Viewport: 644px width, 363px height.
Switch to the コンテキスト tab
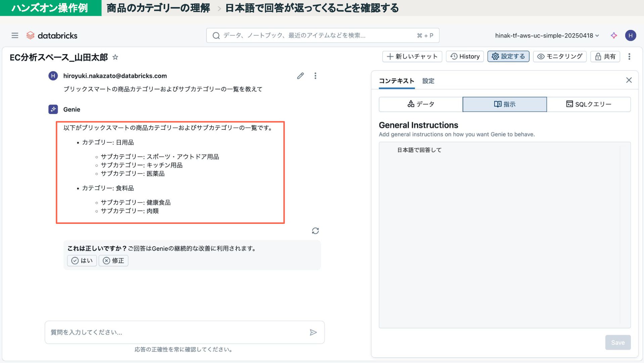point(397,81)
